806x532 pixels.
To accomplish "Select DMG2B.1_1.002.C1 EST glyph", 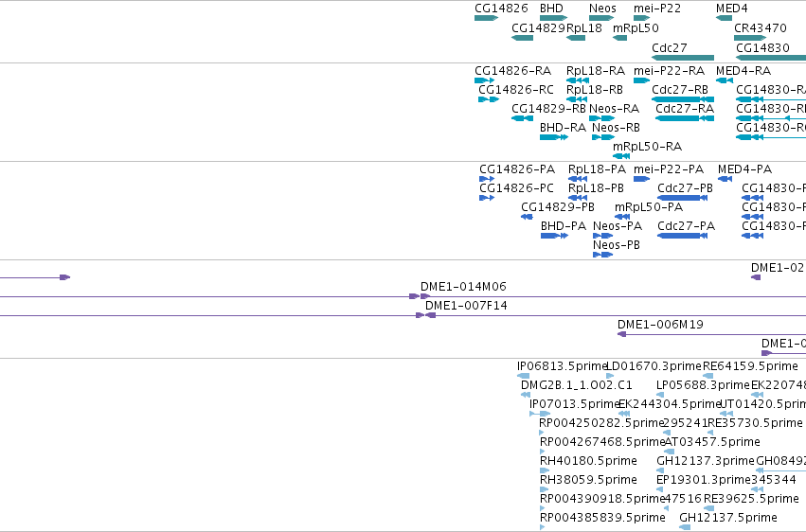I will coord(526,395).
